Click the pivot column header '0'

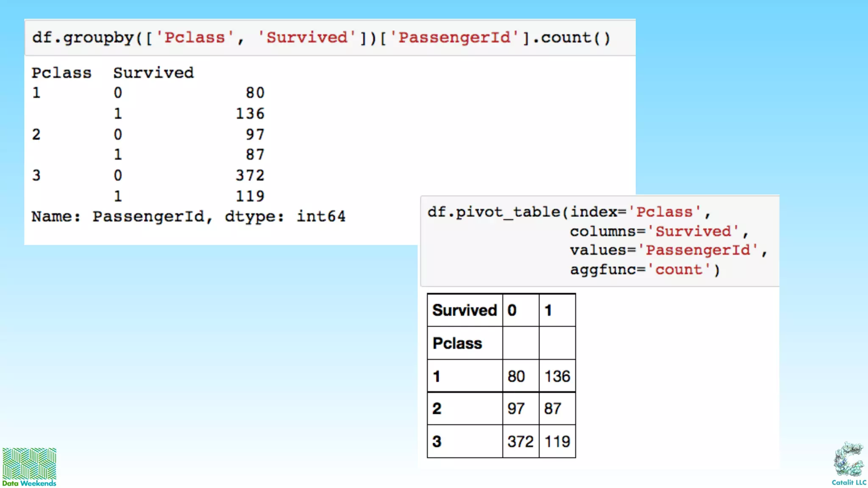click(x=512, y=311)
